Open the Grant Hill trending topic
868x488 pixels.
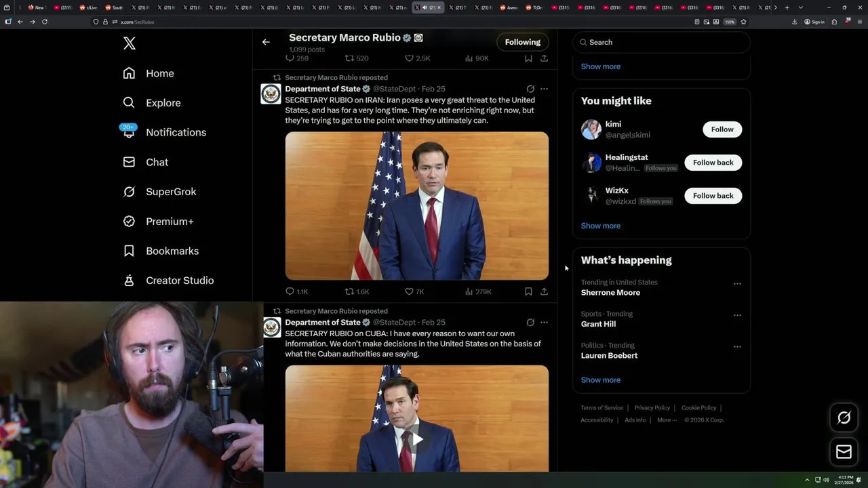pyautogui.click(x=598, y=324)
